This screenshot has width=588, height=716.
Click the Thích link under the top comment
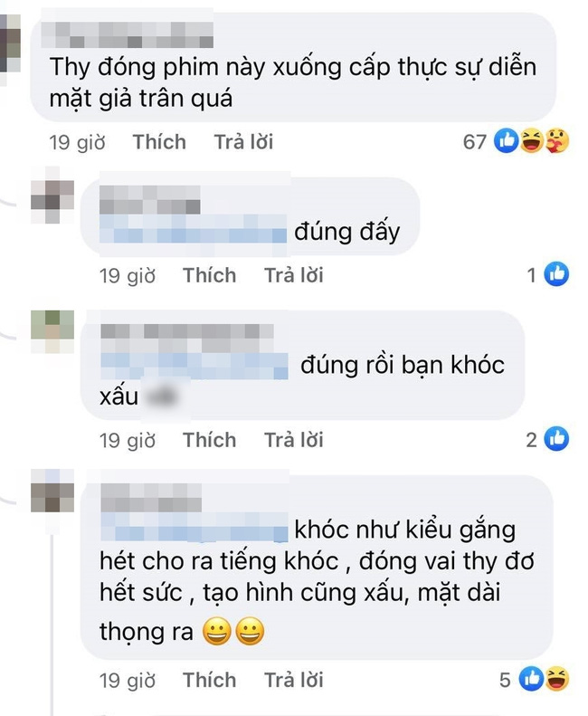[x=159, y=142]
